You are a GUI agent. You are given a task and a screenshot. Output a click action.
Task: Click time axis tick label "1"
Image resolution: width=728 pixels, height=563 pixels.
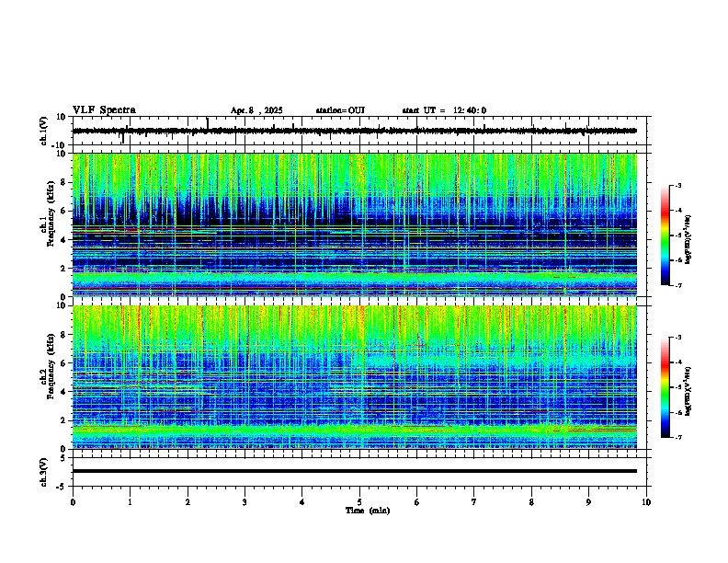(130, 502)
